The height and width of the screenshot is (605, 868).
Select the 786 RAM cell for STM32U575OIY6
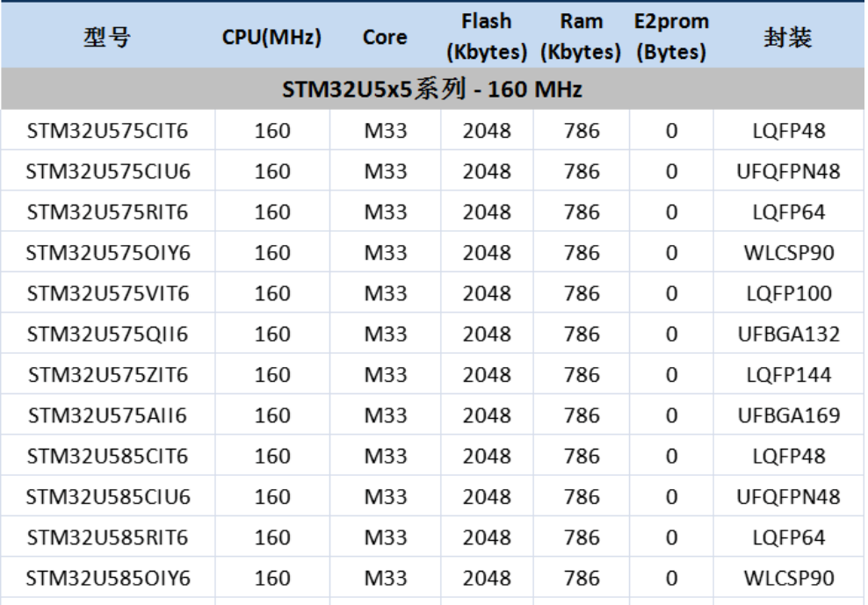click(582, 253)
